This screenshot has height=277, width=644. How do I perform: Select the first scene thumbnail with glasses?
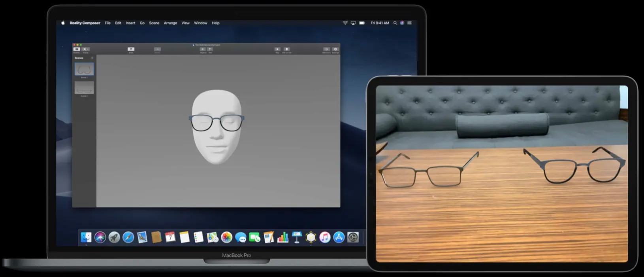tap(84, 69)
